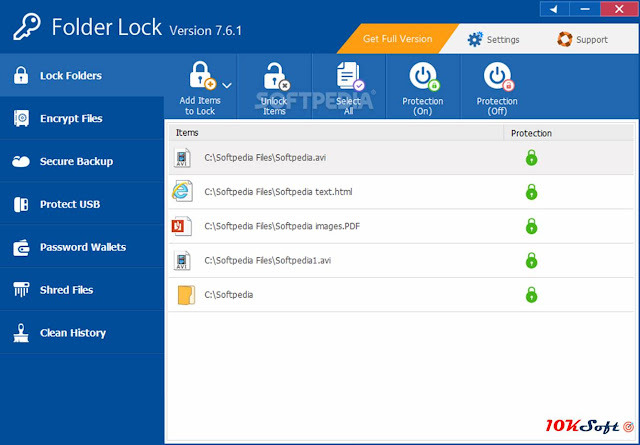
Task: Click the Protect USB drive icon
Action: point(21,204)
